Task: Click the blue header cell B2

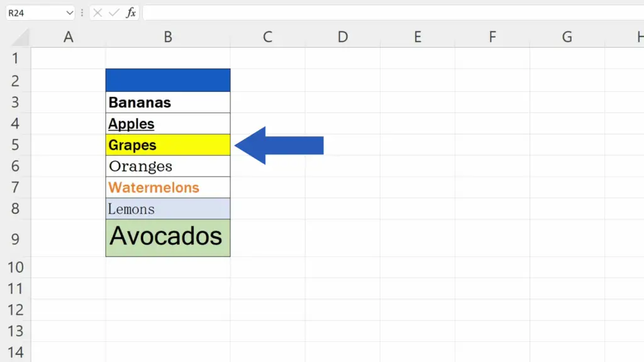Action: 168,80
